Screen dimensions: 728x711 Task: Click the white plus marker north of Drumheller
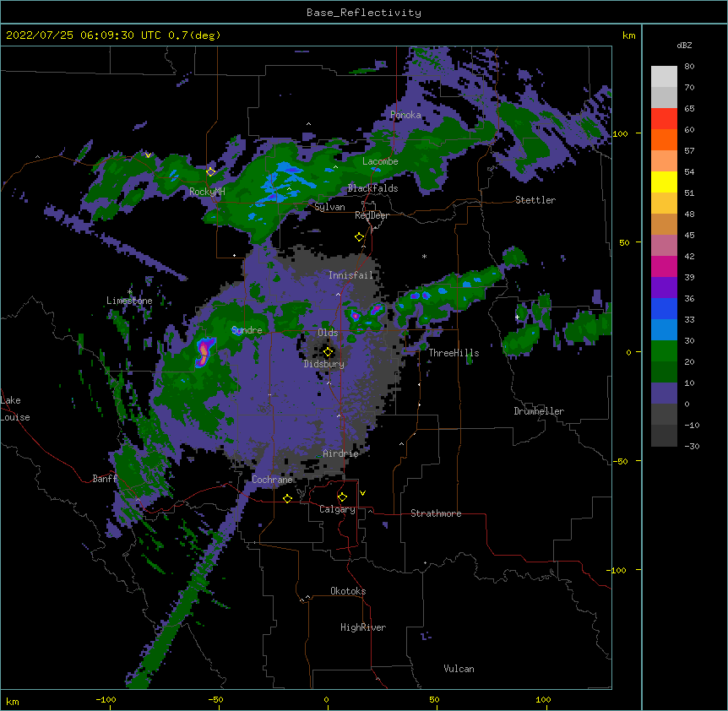pos(517,317)
